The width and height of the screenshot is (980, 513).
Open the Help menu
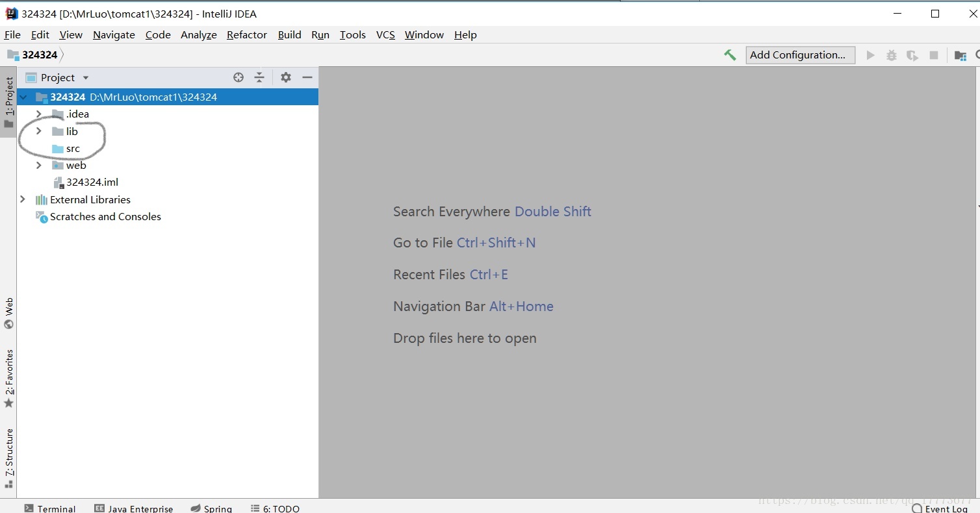[465, 35]
